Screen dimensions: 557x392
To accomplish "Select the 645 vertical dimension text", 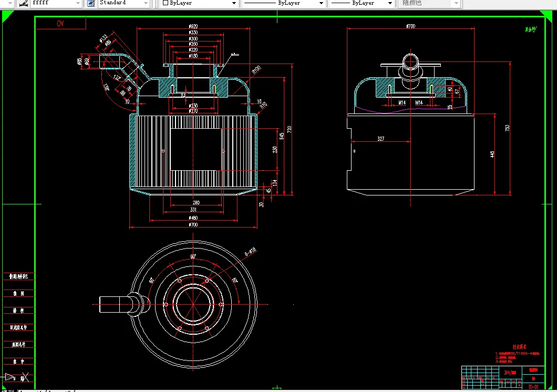I will [282, 136].
